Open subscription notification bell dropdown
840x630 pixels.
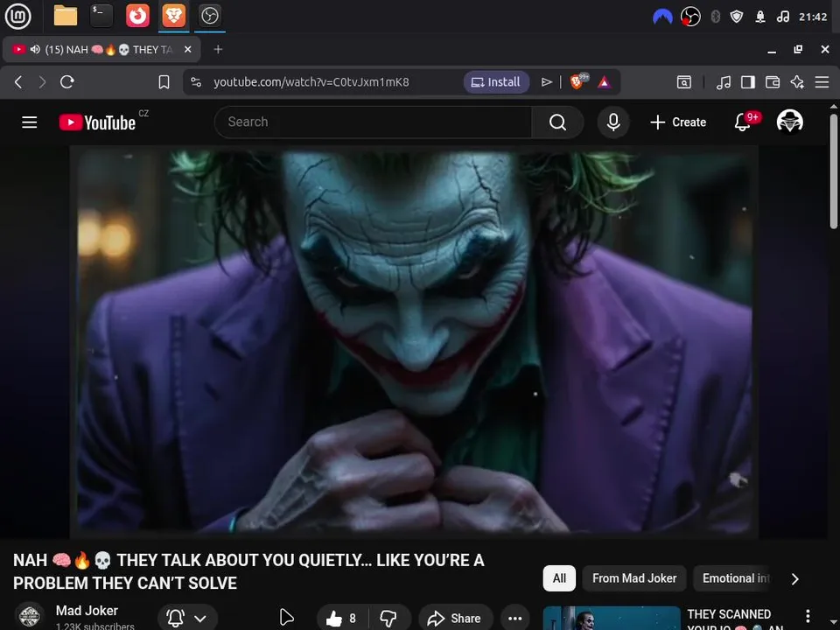pos(187,619)
